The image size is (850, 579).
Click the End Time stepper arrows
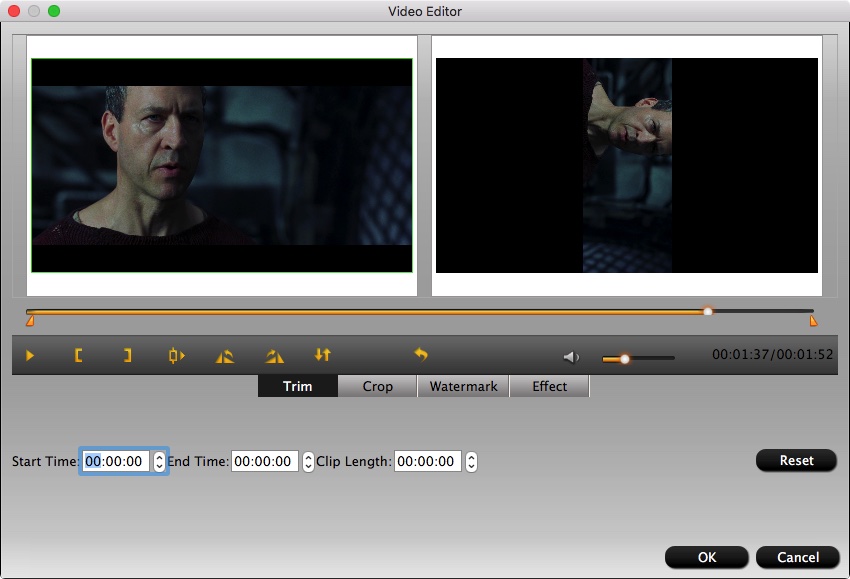coord(308,462)
